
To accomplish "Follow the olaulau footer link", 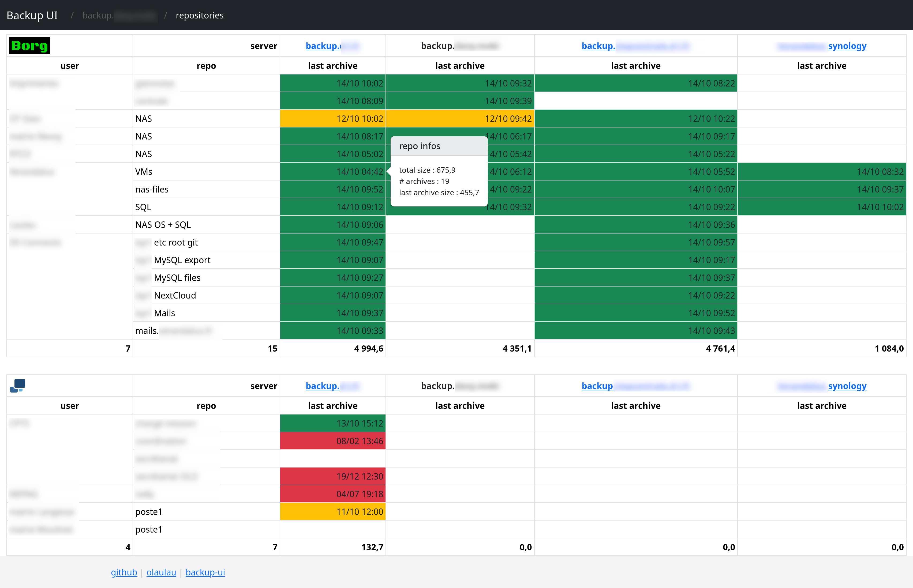I will pyautogui.click(x=161, y=572).
